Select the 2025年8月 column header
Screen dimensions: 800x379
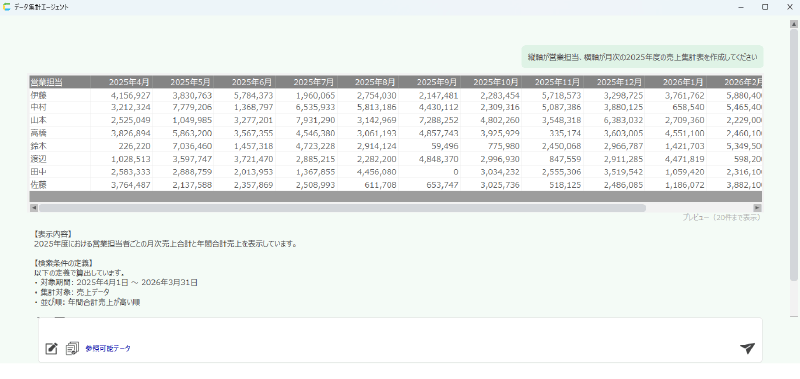(x=368, y=82)
